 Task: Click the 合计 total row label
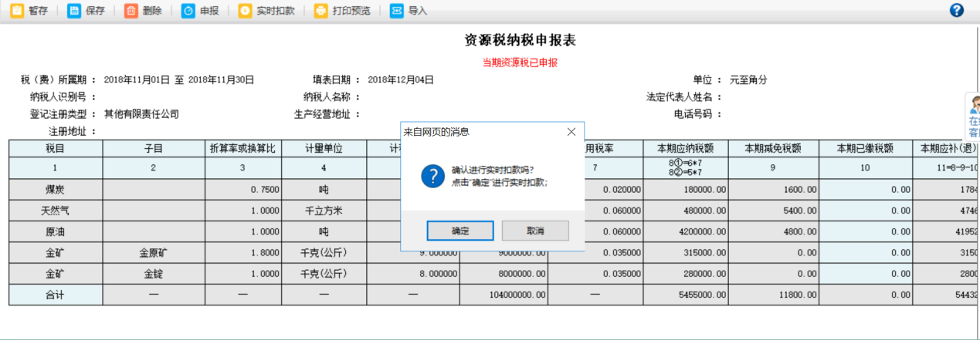pos(55,294)
